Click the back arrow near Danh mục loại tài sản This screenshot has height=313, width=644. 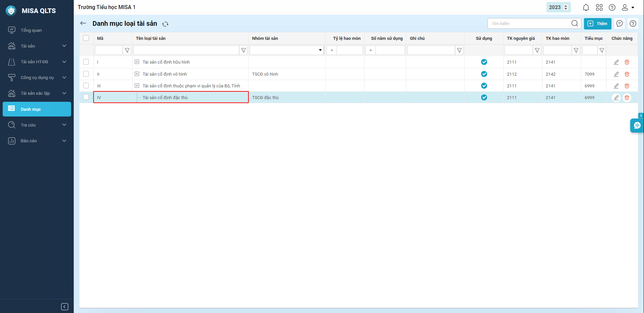pos(83,23)
